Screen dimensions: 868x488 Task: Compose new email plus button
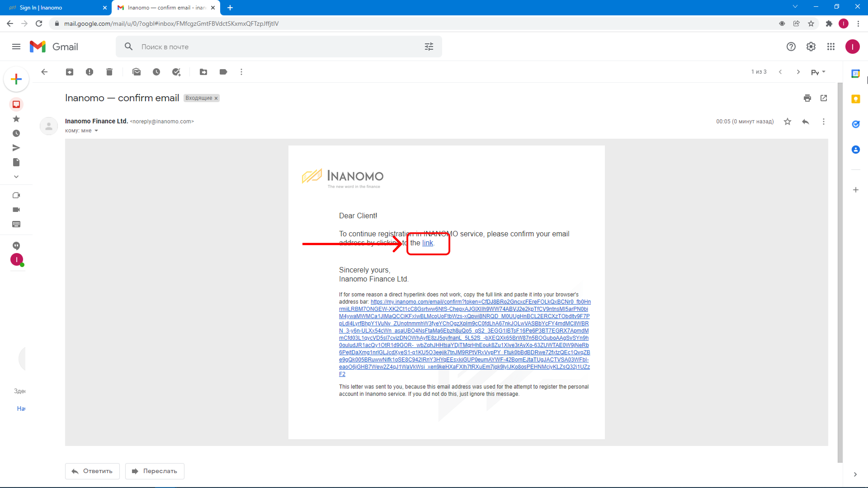[16, 79]
